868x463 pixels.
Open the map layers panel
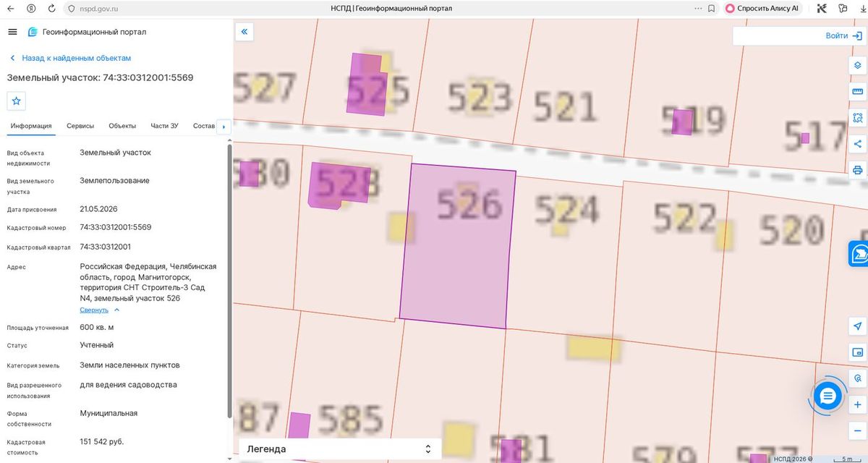tap(858, 65)
